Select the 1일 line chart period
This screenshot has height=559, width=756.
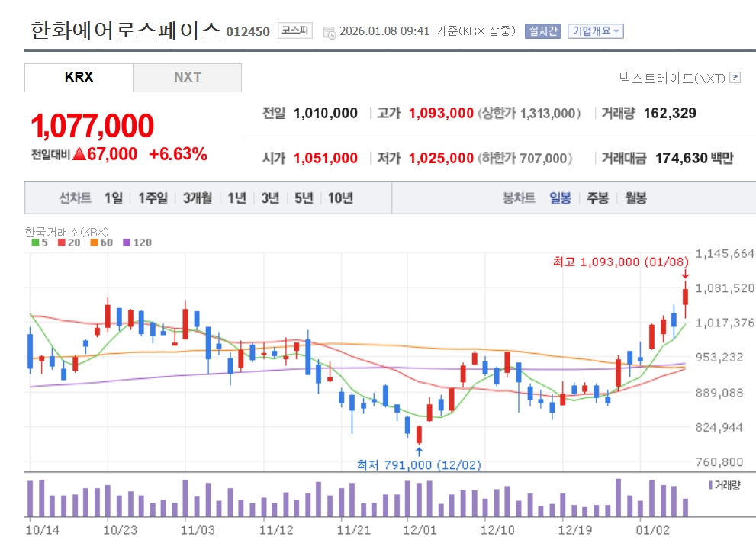[114, 198]
